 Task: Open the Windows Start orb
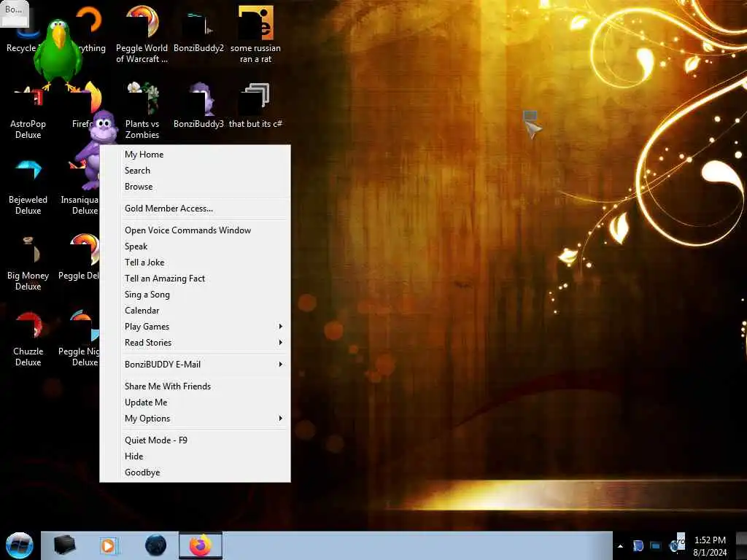(x=20, y=545)
